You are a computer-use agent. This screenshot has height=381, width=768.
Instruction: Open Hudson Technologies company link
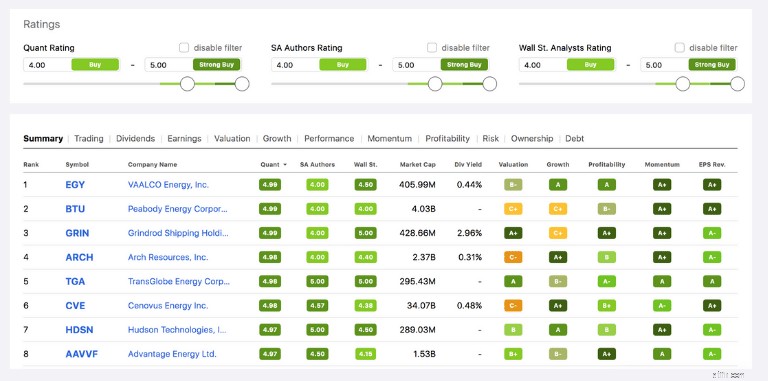pyautogui.click(x=177, y=330)
